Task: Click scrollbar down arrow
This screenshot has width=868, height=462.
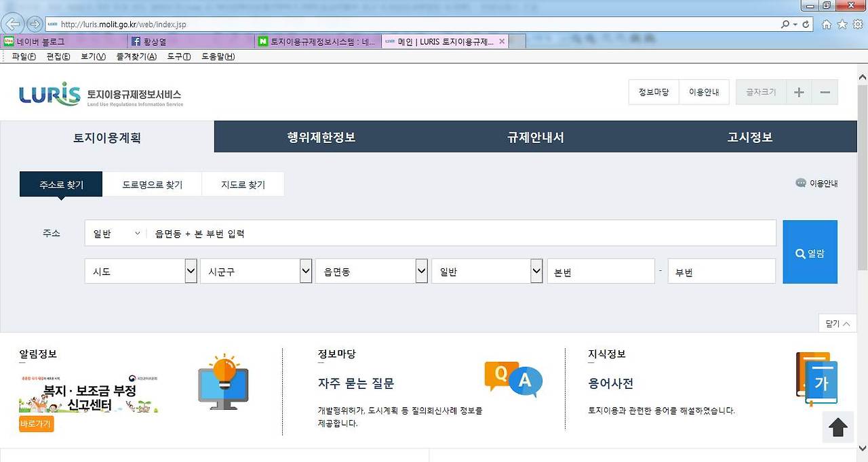Action: point(862,448)
